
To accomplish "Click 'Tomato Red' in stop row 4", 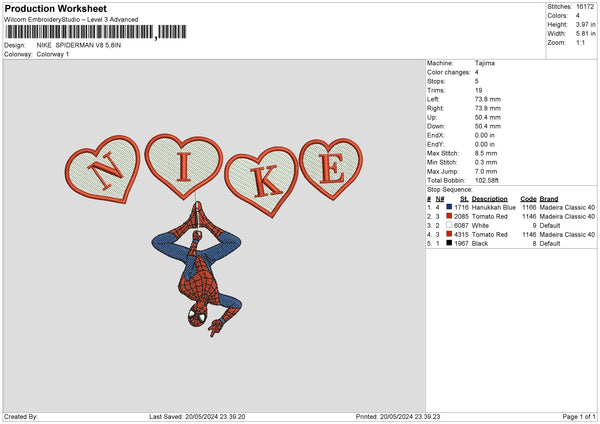I will coord(489,235).
